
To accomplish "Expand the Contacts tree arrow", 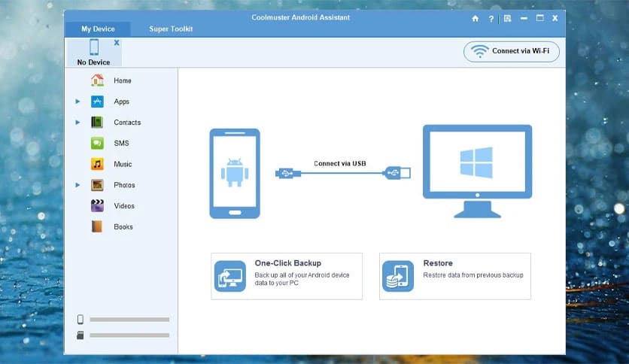I will 77,122.
